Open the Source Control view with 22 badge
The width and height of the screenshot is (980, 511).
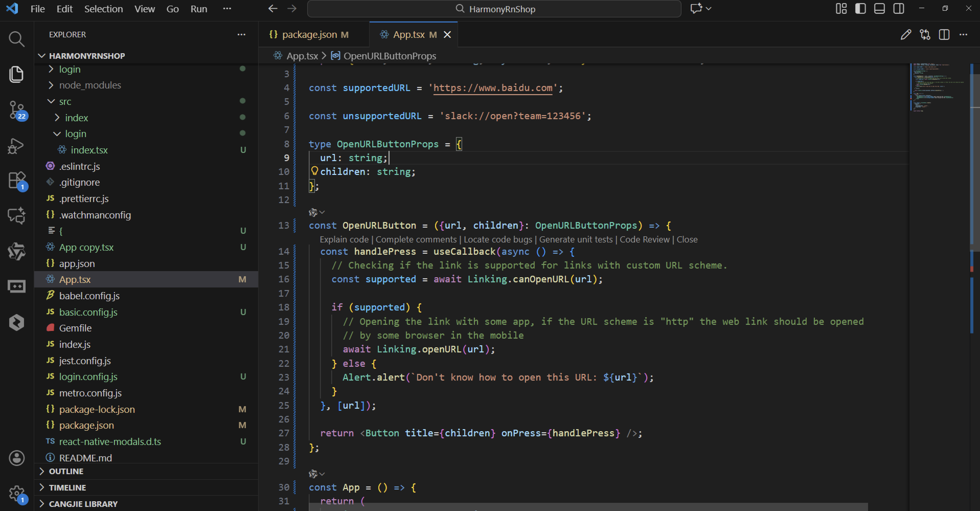[x=16, y=110]
